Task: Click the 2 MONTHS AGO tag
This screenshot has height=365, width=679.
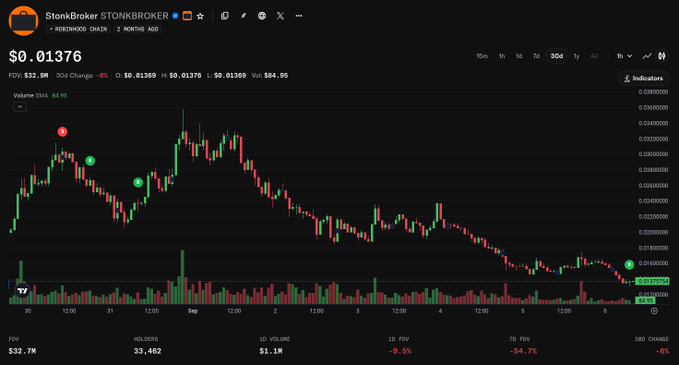Action: tap(137, 29)
